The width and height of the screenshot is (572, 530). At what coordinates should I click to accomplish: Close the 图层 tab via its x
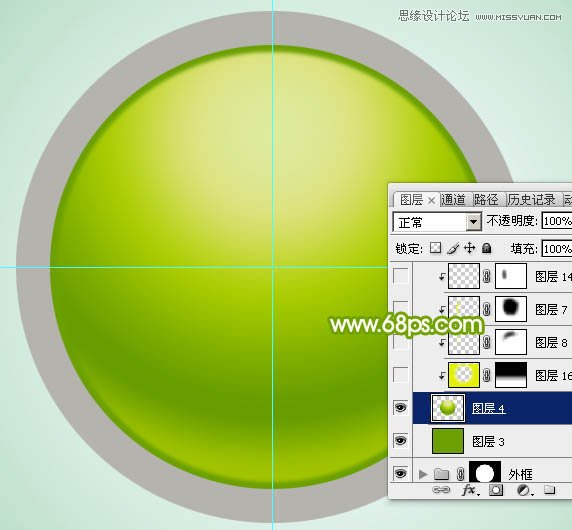click(x=431, y=200)
